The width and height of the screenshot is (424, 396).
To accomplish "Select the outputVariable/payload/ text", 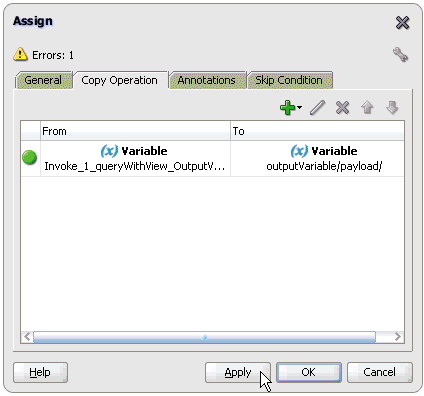I will pyautogui.click(x=324, y=166).
